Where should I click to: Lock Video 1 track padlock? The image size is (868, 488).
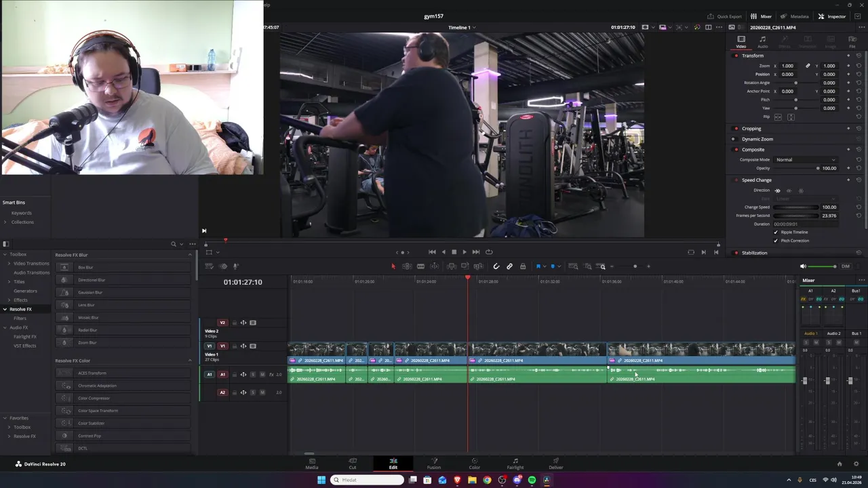click(234, 346)
